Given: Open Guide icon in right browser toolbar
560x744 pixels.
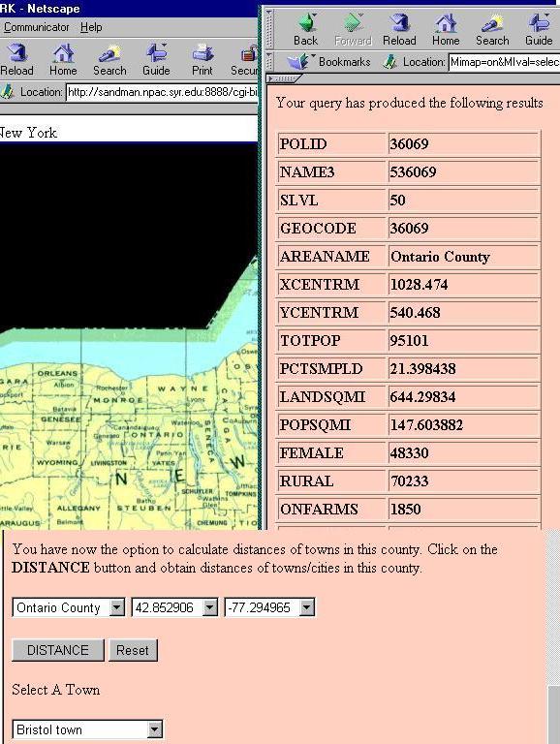Looking at the screenshot, I should click(x=539, y=23).
